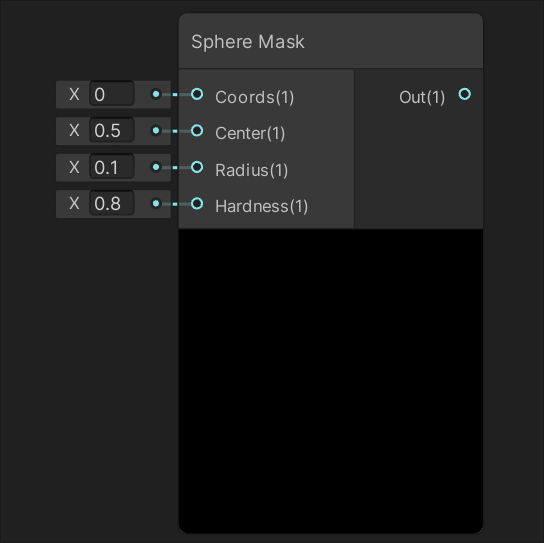Select the small dot connector next to Coords value 0
Image resolution: width=544 pixels, height=543 pixels.
pyautogui.click(x=156, y=94)
